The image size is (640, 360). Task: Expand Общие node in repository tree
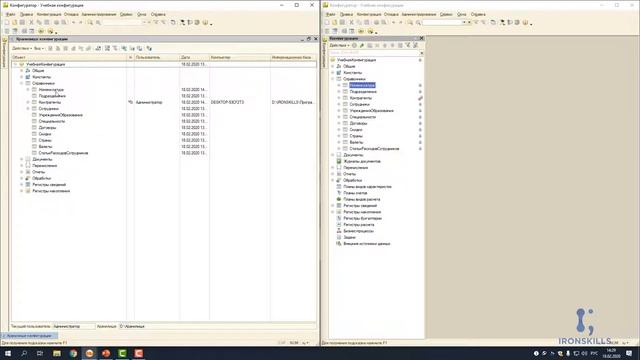point(22,71)
